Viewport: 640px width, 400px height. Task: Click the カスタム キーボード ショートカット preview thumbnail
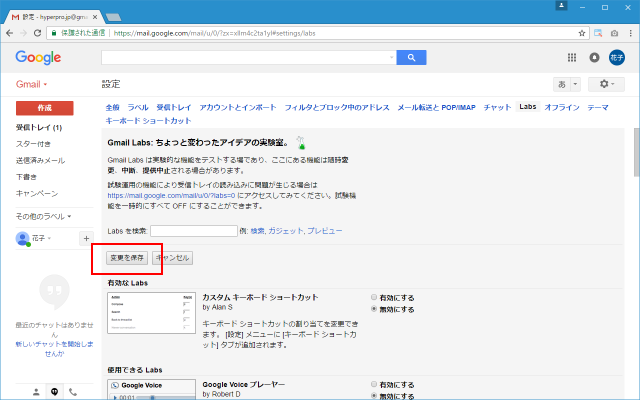coord(151,313)
